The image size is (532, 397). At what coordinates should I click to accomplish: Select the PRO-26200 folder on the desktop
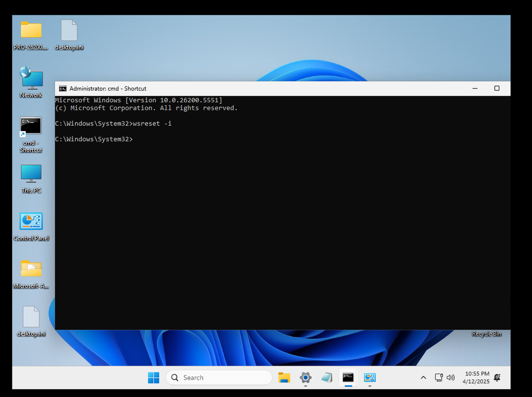[31, 35]
